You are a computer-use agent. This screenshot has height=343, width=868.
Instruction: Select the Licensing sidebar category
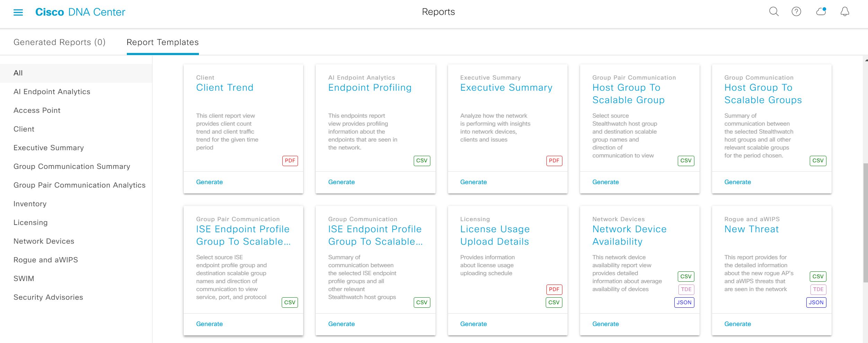pos(30,222)
